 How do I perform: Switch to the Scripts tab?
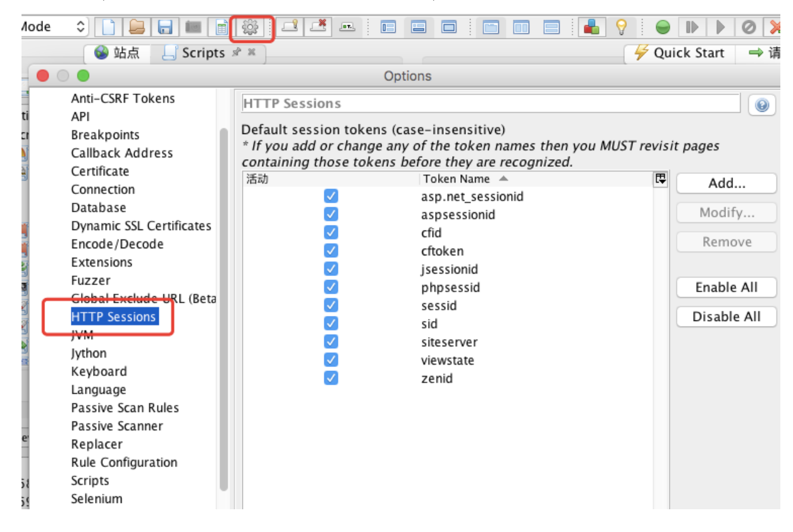click(x=204, y=53)
